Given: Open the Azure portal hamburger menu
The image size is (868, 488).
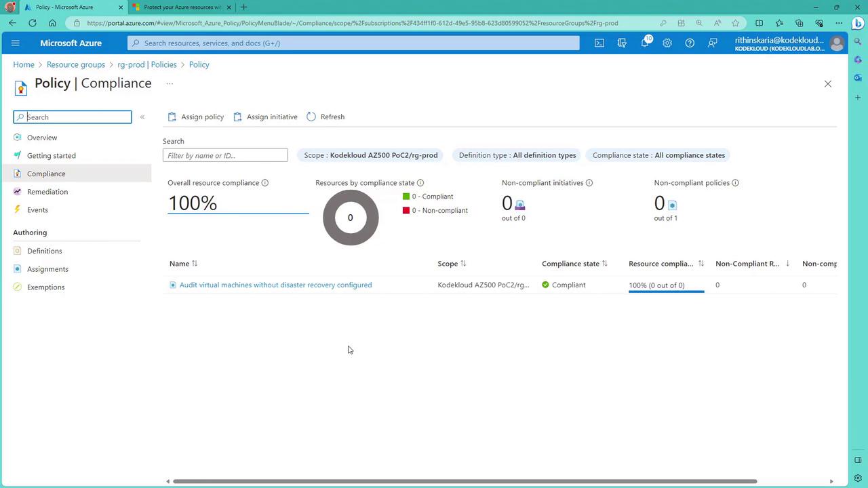Looking at the screenshot, I should (16, 43).
